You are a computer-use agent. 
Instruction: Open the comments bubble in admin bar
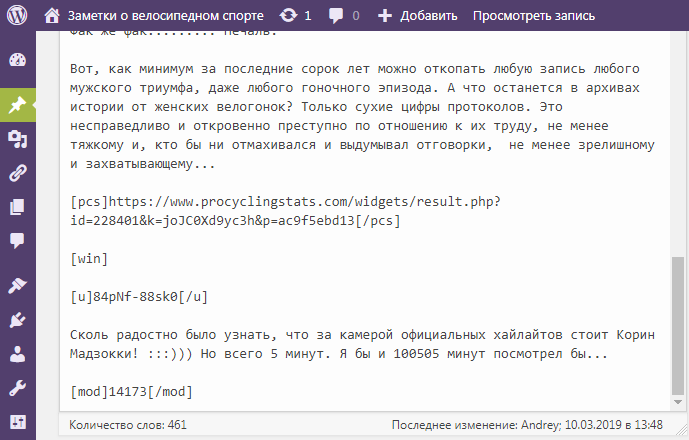336,16
